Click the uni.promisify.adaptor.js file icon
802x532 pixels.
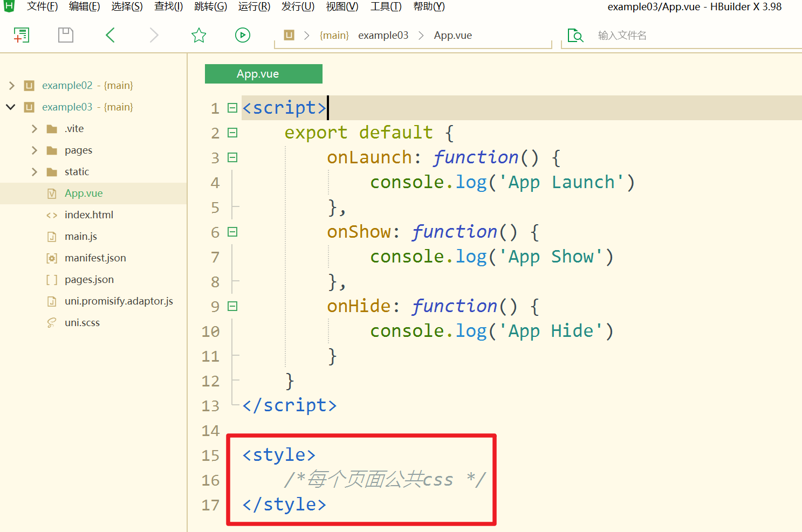click(x=52, y=301)
